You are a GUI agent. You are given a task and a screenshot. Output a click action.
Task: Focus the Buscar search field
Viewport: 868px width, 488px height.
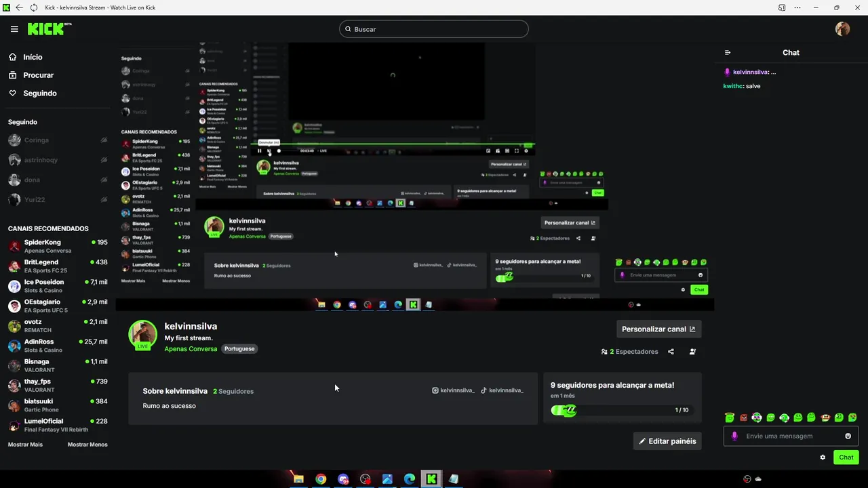coord(434,29)
